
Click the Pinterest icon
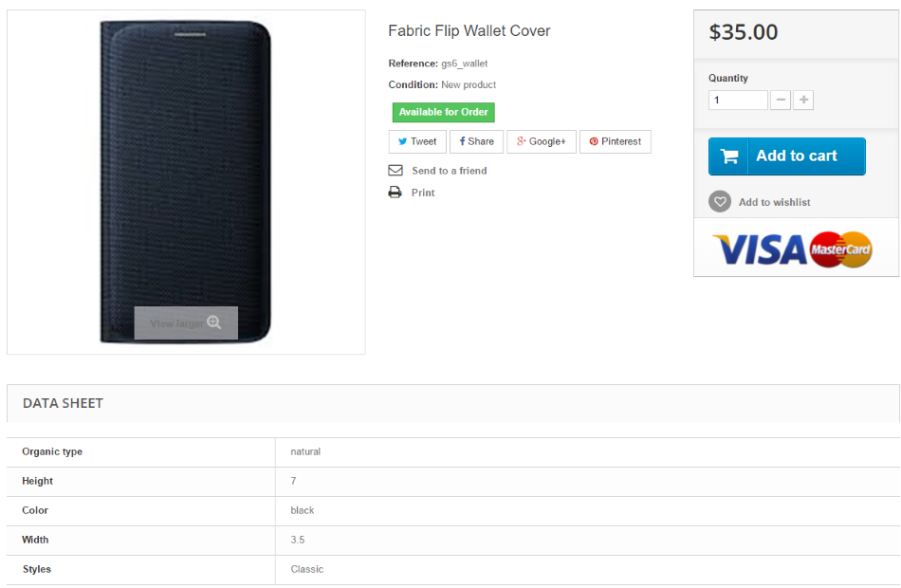(594, 141)
